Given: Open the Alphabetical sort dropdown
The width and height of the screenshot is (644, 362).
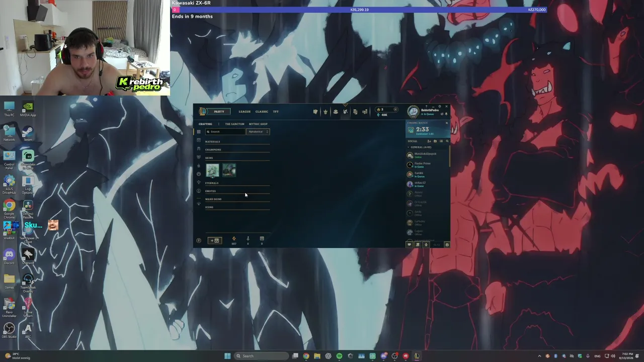Looking at the screenshot, I should click(258, 132).
